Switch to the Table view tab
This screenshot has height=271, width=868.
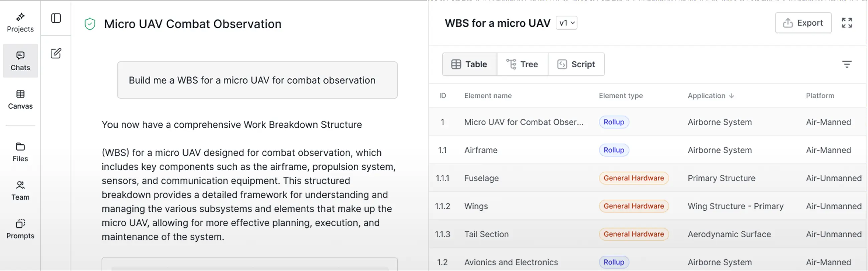469,64
